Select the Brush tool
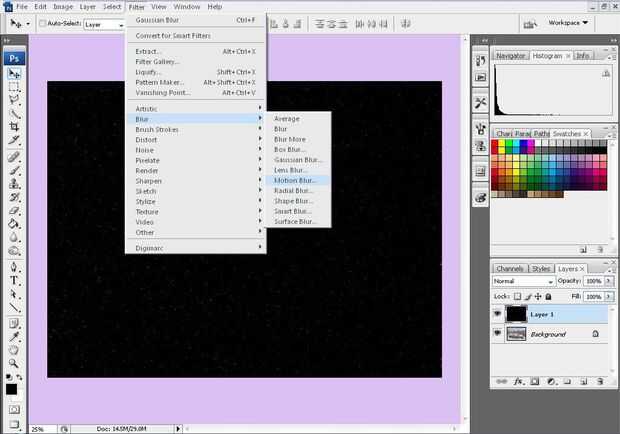Screen dimensions: 620x434 tap(14, 170)
